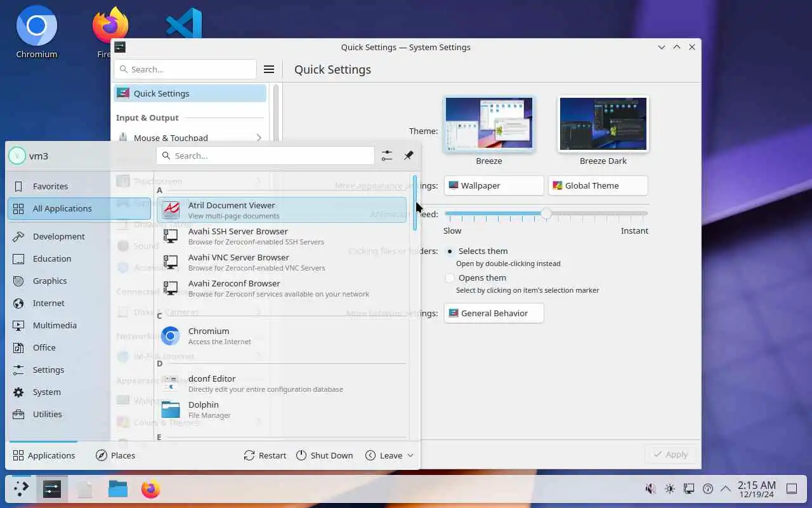Launch Avahi VNC Server Browser

coord(282,262)
